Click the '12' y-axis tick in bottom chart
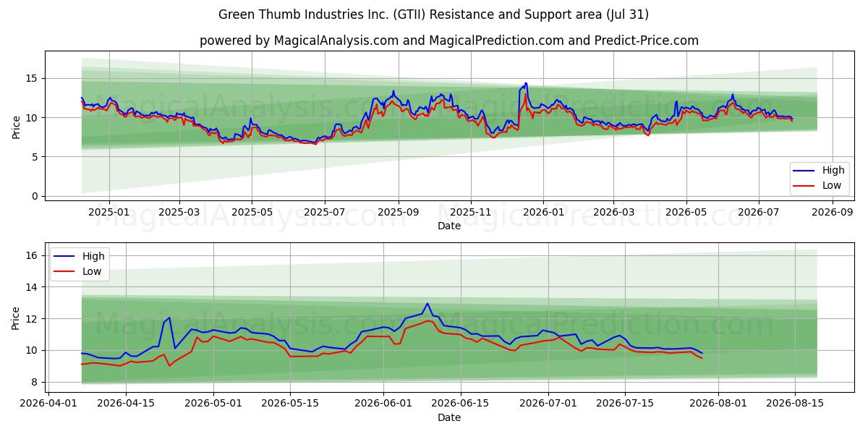Viewport: 868px width, 434px height. click(x=33, y=319)
